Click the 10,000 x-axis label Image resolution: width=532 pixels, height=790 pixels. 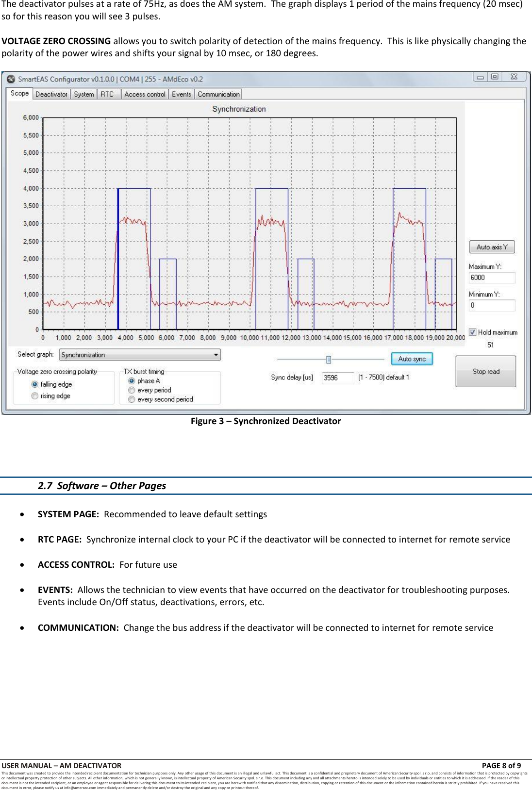tap(249, 338)
